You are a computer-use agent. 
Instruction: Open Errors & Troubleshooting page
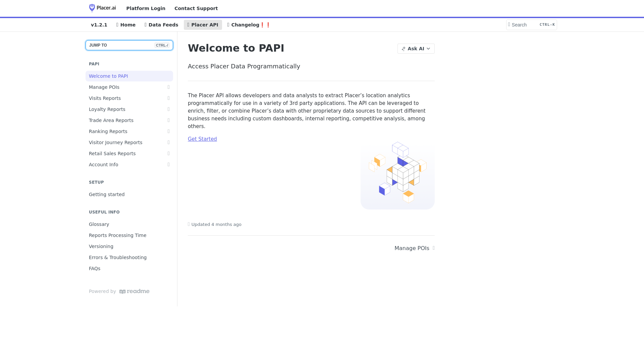(x=129, y=257)
